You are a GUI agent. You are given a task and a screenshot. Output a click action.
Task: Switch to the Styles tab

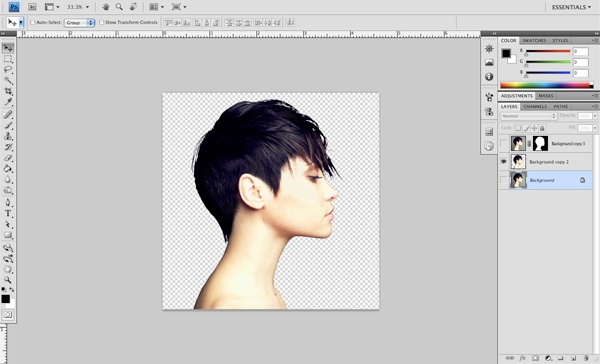pyautogui.click(x=560, y=41)
